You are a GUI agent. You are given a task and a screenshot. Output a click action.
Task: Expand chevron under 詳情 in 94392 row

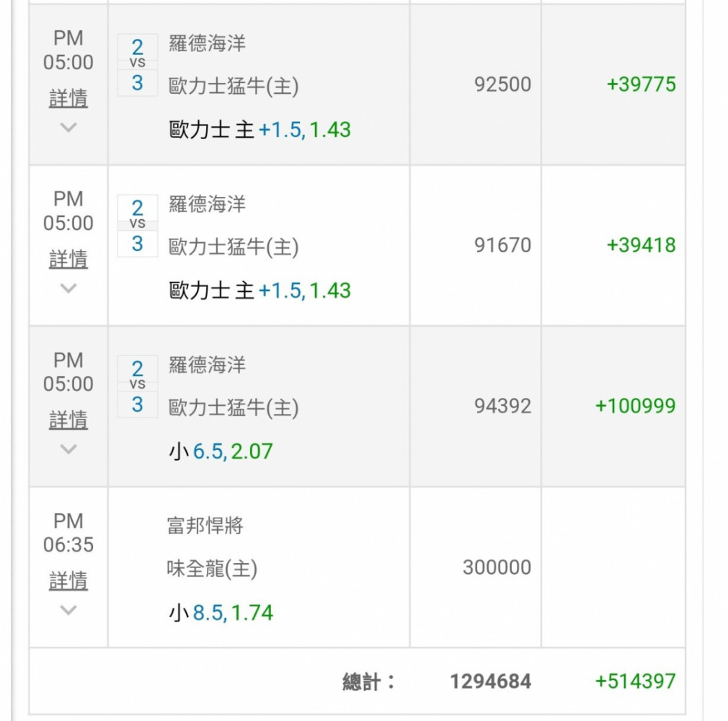(x=68, y=449)
